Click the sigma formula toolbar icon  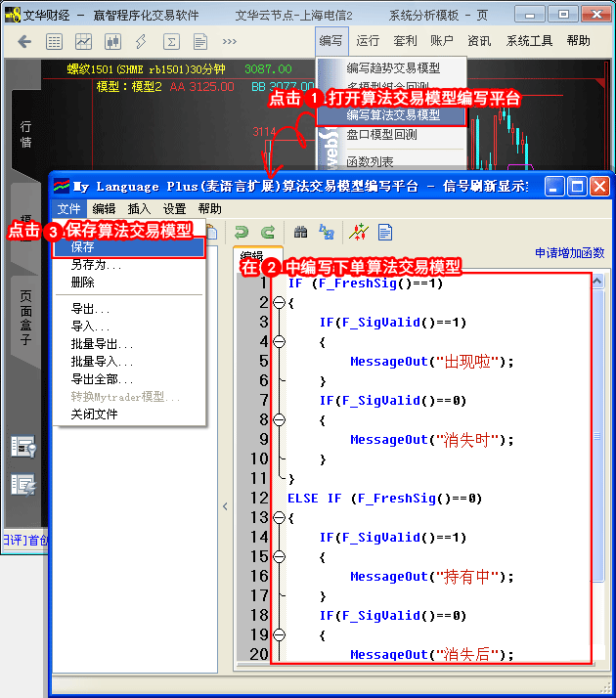[x=171, y=42]
